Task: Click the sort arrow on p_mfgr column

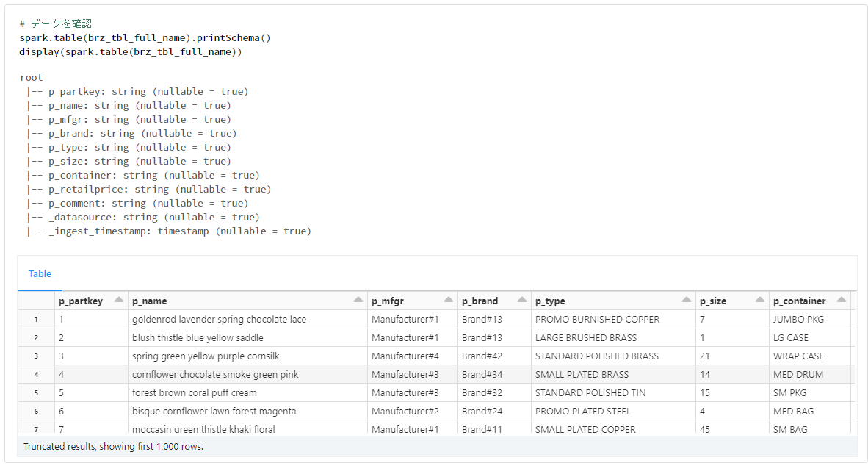Action: coord(448,299)
